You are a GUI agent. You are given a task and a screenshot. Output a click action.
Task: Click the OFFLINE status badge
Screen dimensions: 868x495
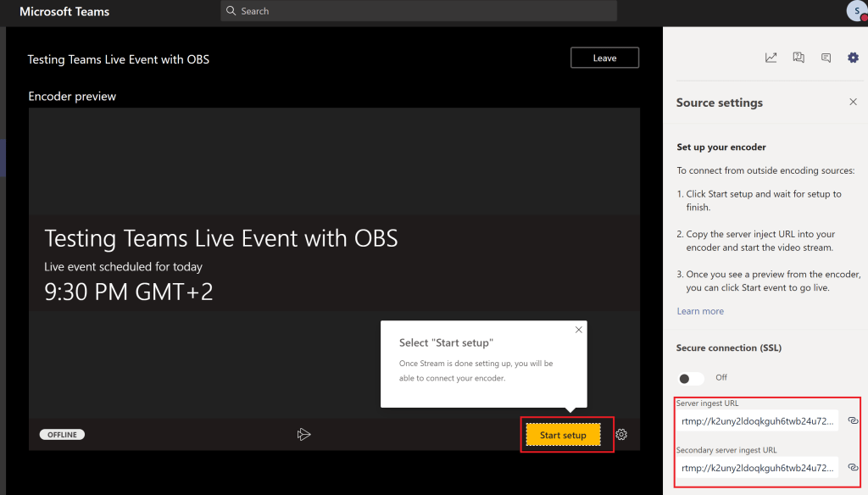click(x=62, y=435)
